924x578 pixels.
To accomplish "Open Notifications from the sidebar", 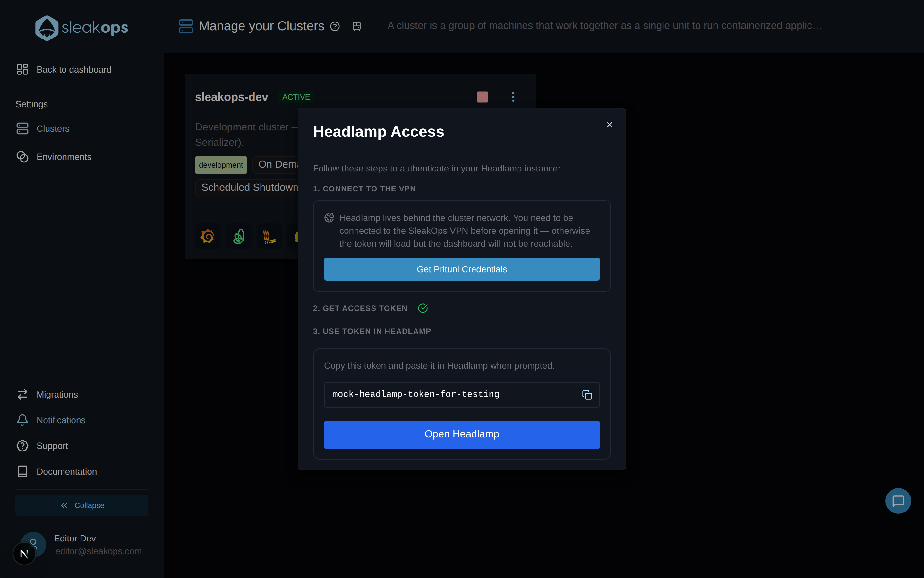I will (51, 420).
